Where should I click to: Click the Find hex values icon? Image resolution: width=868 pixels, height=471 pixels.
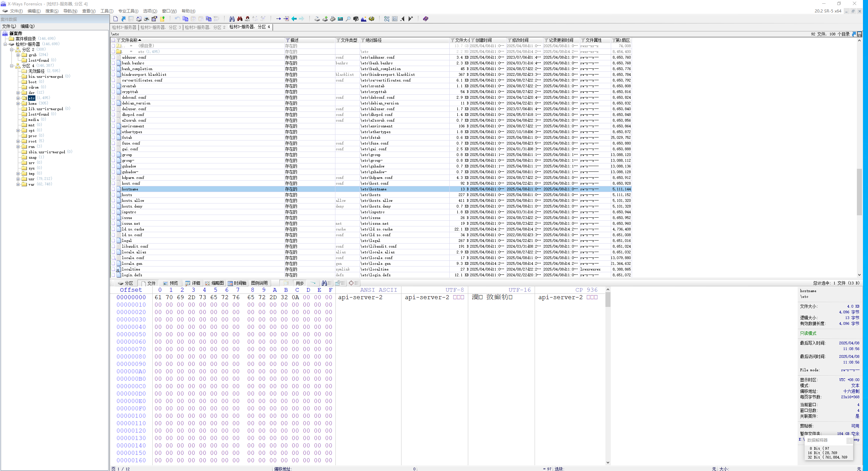pos(247,19)
